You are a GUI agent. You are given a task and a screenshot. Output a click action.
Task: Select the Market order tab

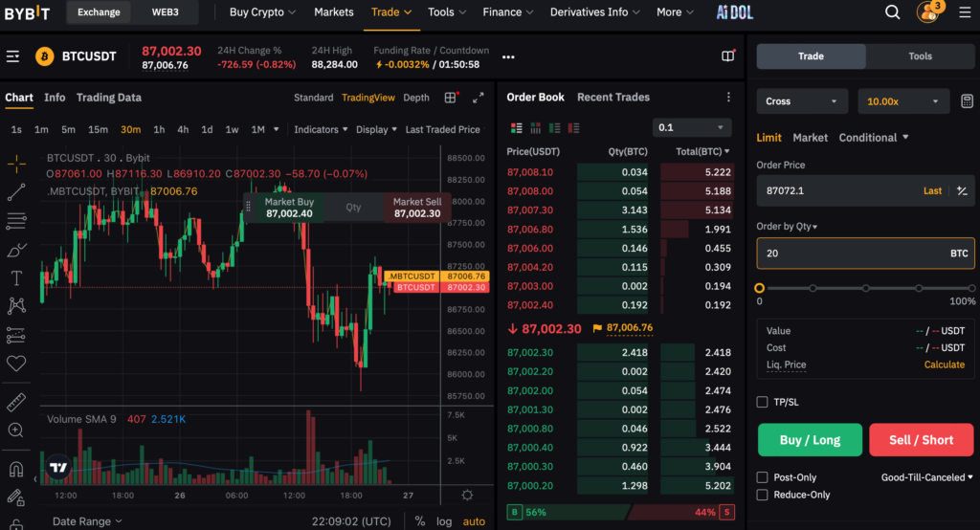tap(810, 138)
